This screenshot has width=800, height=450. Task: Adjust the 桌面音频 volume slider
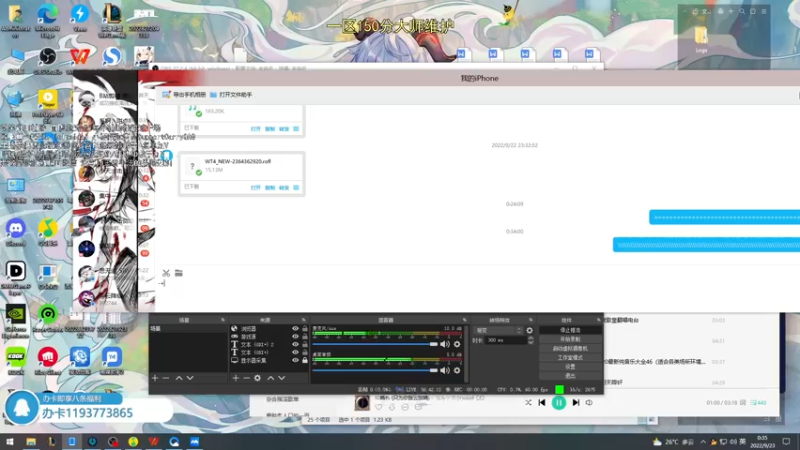click(375, 370)
